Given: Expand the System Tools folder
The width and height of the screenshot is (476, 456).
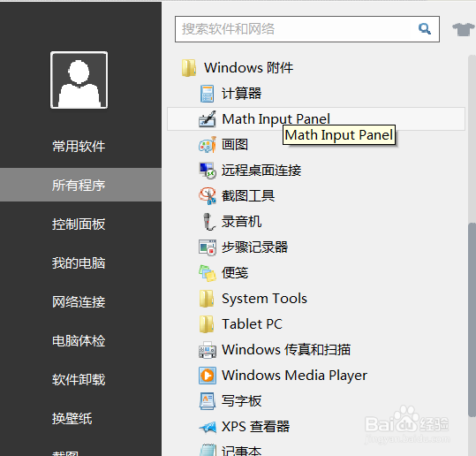Looking at the screenshot, I should 253,299.
